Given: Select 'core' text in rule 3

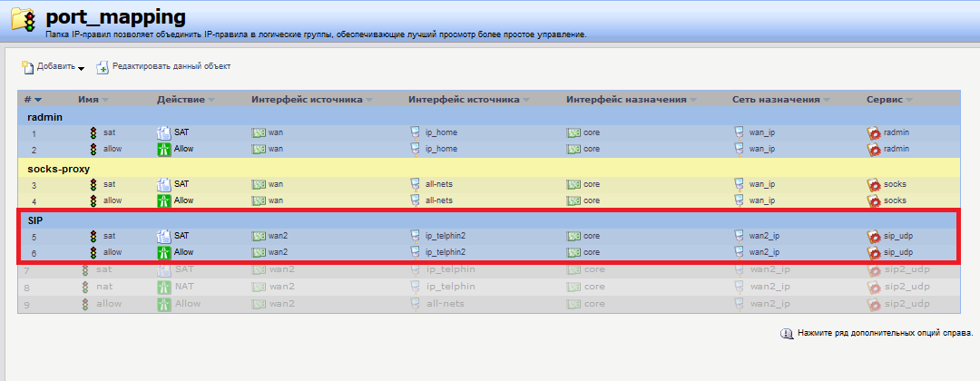Looking at the screenshot, I should (x=592, y=185).
